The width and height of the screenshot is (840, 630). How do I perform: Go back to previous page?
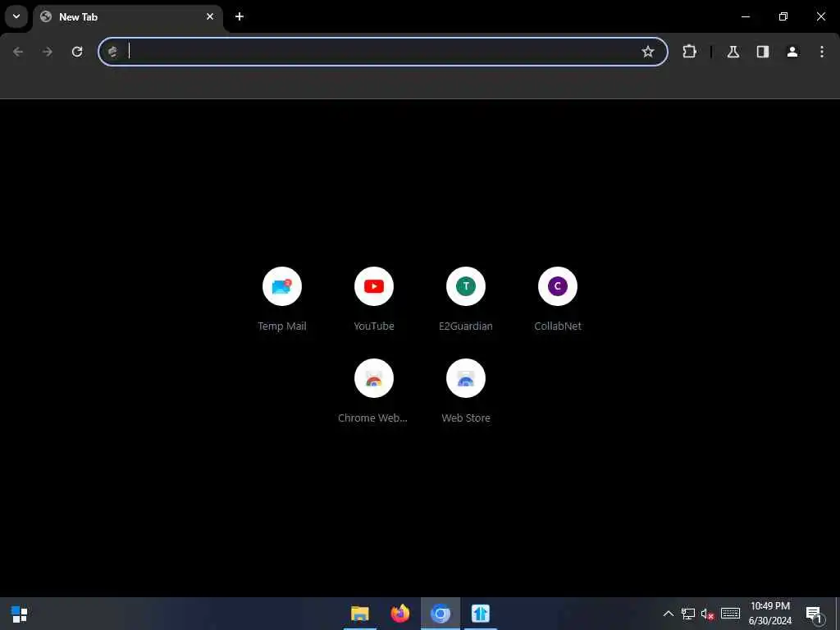click(x=18, y=52)
